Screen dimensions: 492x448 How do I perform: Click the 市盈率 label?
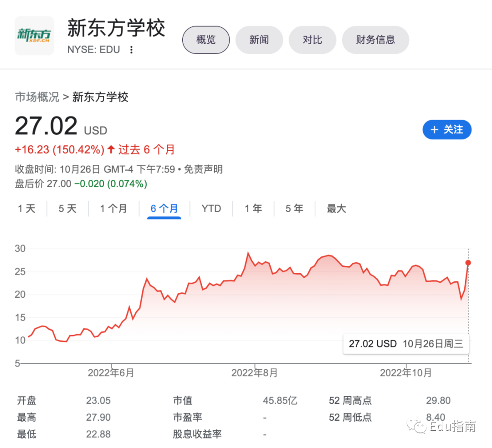pyautogui.click(x=187, y=417)
